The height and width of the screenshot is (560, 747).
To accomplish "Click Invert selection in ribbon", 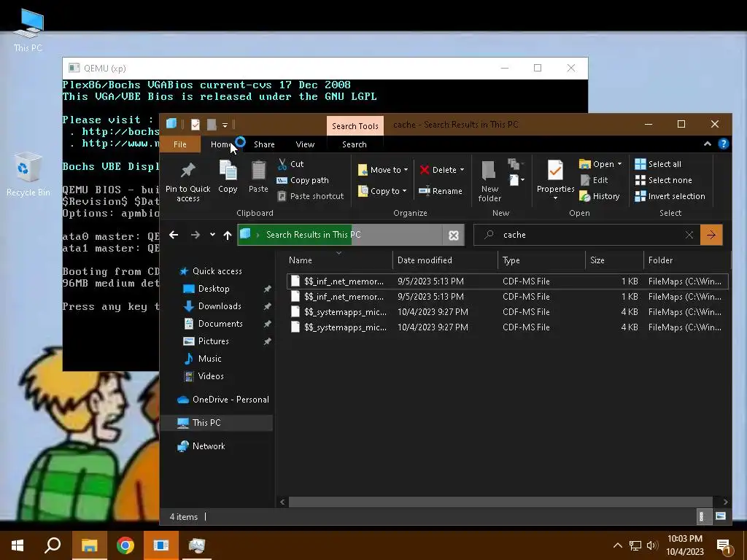I will click(x=670, y=196).
